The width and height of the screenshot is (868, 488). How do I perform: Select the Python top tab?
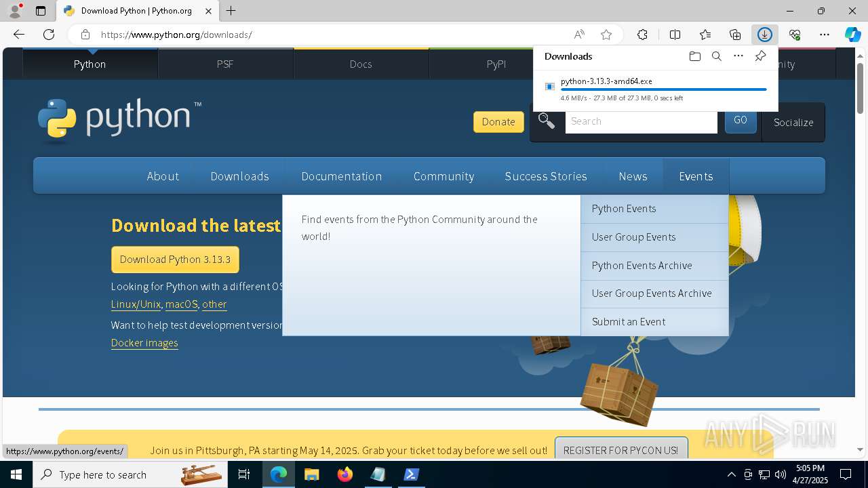click(x=90, y=64)
